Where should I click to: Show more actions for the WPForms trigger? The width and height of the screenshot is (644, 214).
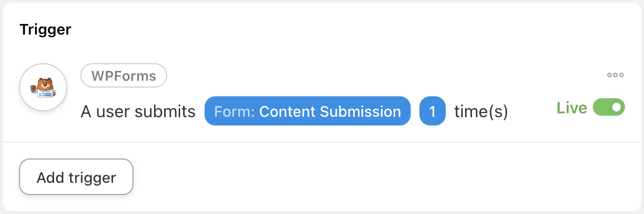click(x=615, y=75)
